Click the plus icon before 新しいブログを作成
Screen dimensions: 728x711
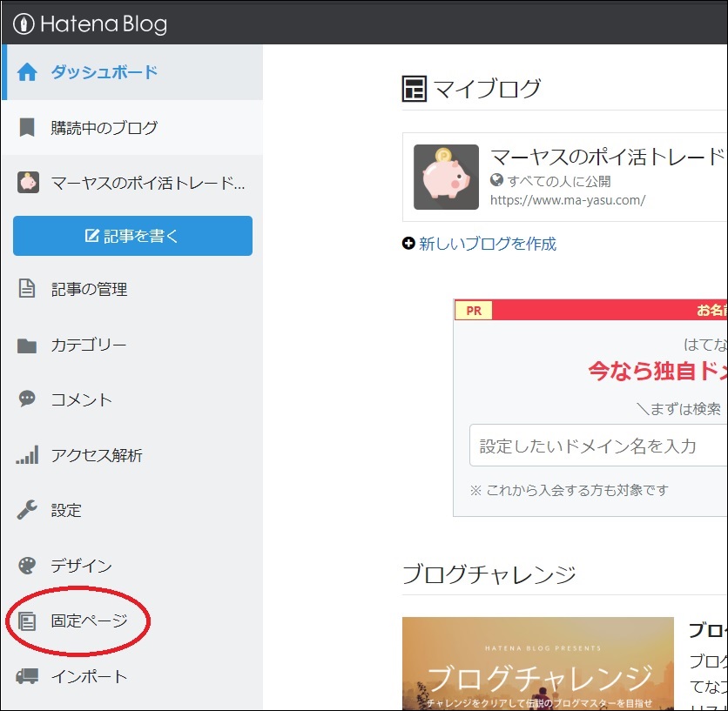(x=408, y=245)
